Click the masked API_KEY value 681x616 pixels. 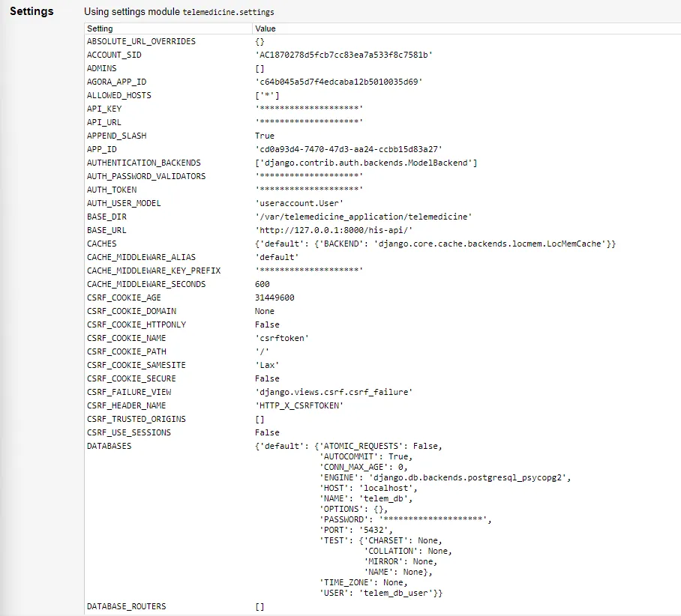(x=309, y=109)
